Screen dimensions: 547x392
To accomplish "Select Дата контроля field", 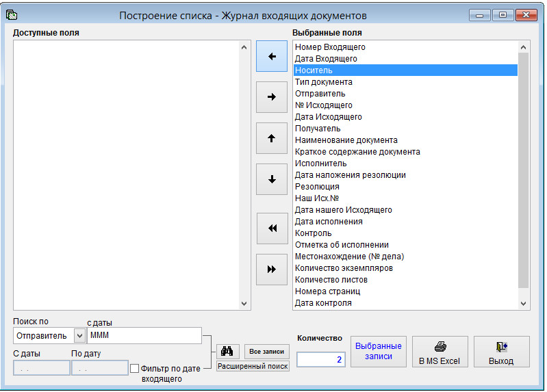I will coord(405,302).
